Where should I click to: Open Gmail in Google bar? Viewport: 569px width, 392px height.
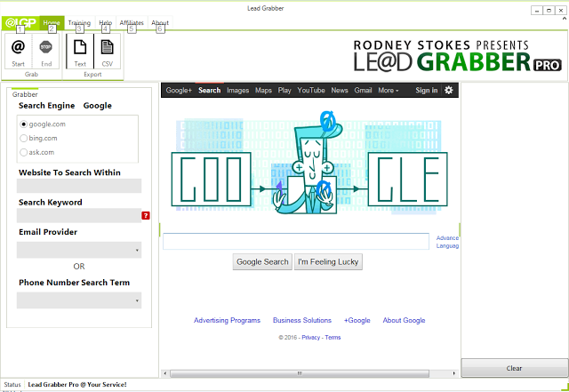coord(364,91)
